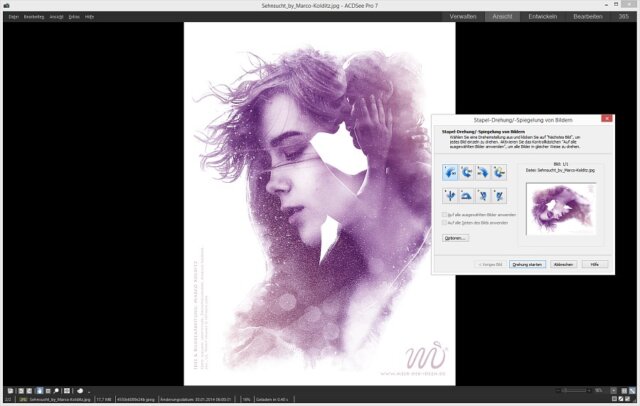This screenshot has height=406, width=640.
Task: Select the magnifier zoom tool icon
Action: point(56,390)
